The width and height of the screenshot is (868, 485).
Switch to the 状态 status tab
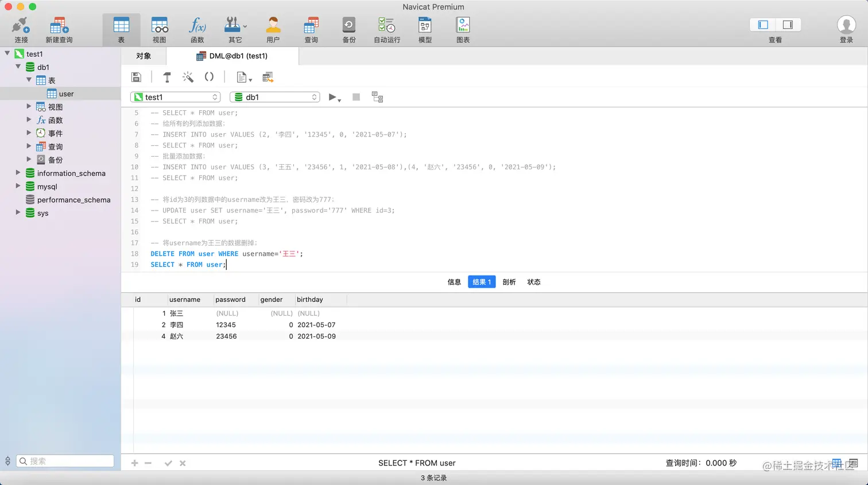coord(534,282)
